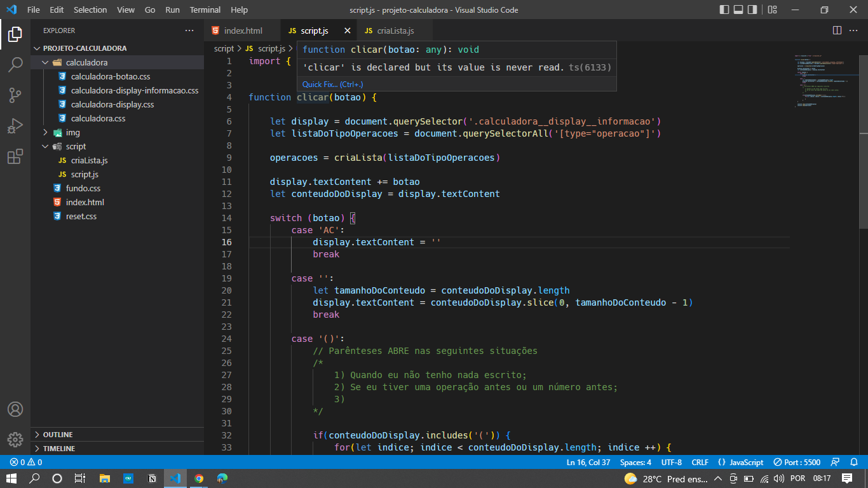Open the Terminal menu
This screenshot has height=488, width=868.
pos(205,10)
